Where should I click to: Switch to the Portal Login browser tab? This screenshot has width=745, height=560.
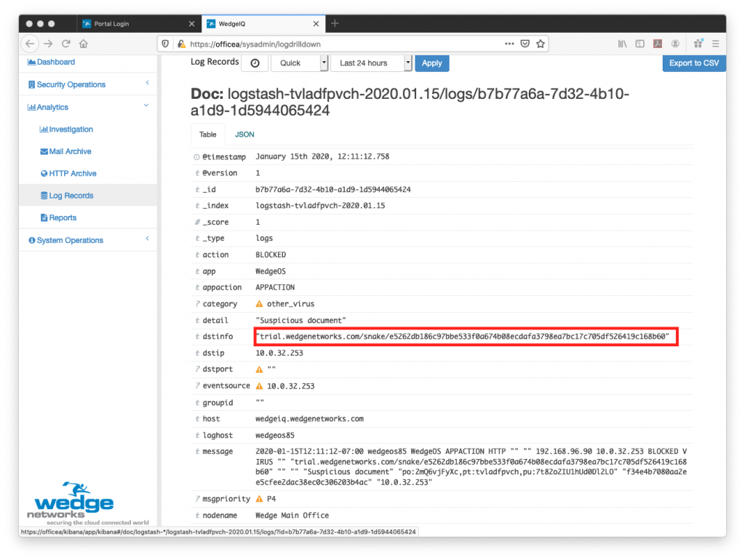click(138, 24)
